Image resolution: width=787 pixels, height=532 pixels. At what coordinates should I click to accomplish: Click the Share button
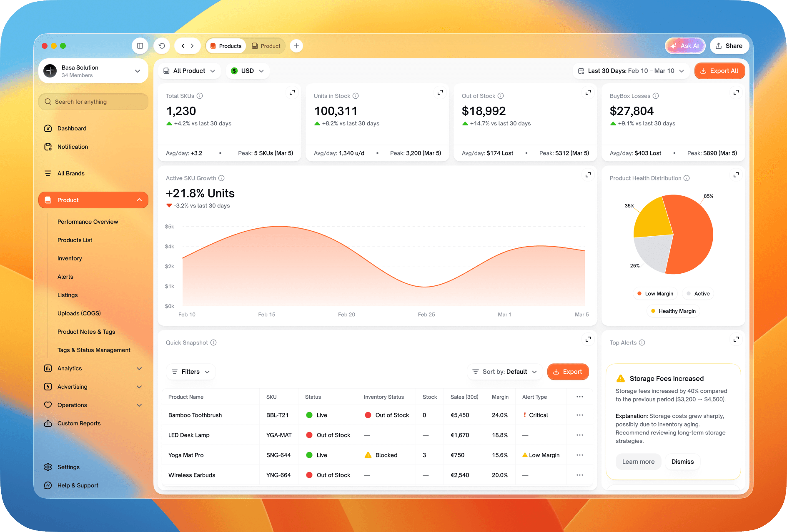point(729,46)
